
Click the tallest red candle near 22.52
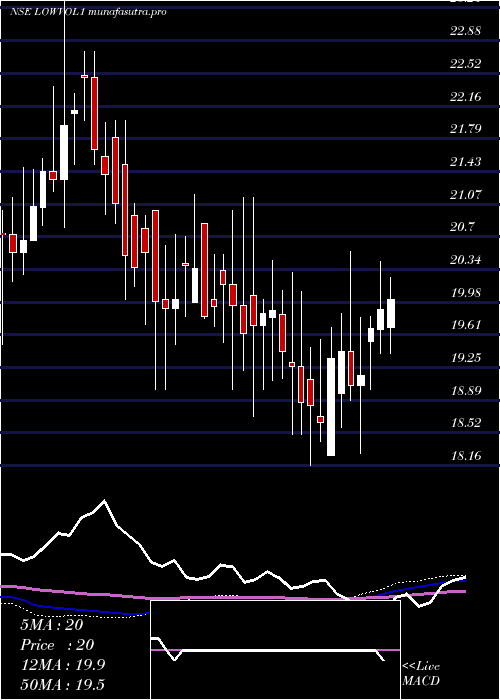point(94,113)
